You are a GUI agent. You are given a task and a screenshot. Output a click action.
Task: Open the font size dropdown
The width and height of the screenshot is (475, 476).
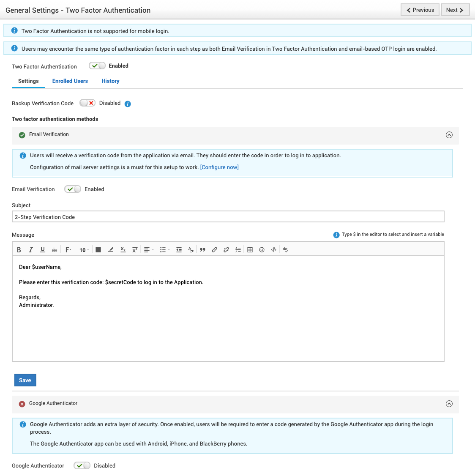point(84,250)
